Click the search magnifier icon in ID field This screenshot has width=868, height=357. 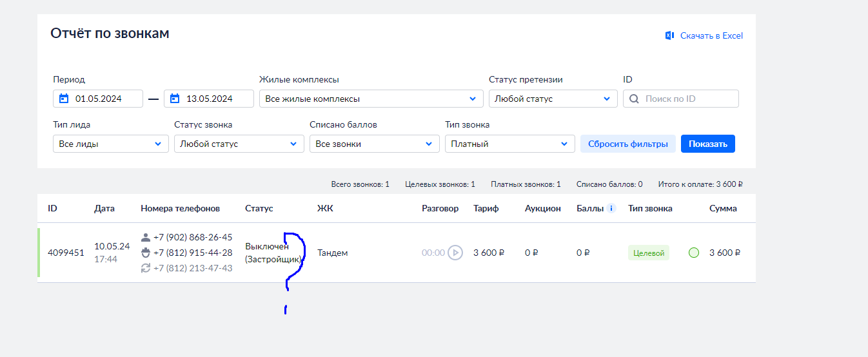tap(634, 99)
